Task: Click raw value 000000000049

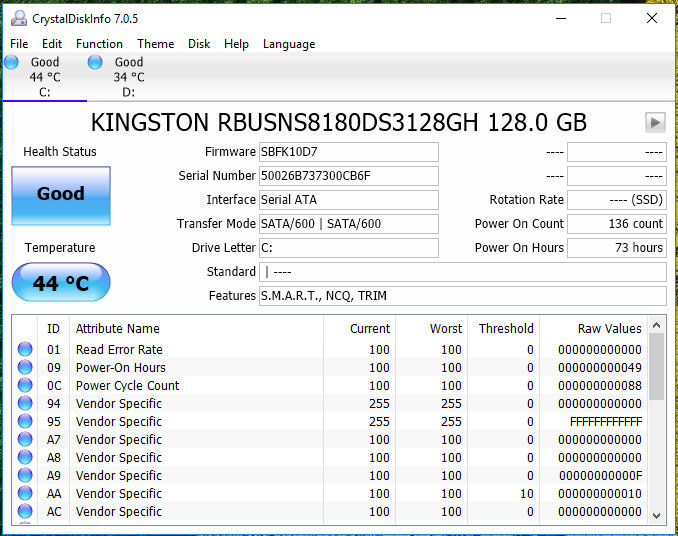Action: (600, 367)
